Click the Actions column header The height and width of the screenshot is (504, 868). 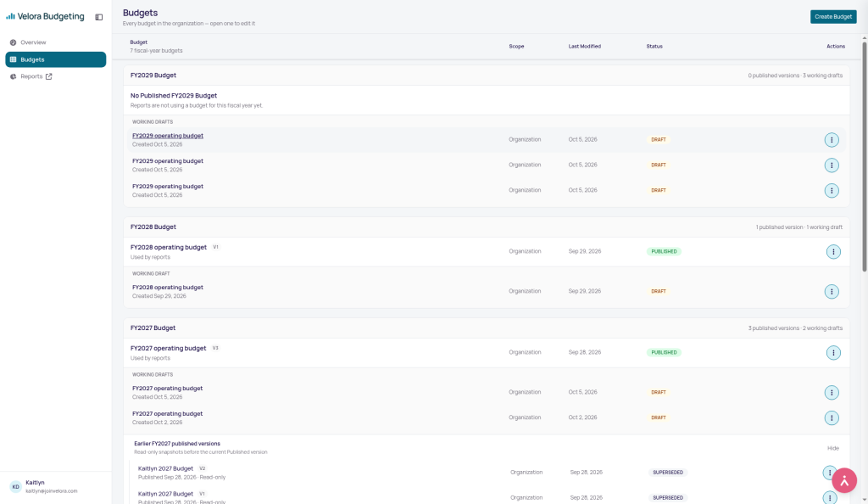pyautogui.click(x=836, y=47)
